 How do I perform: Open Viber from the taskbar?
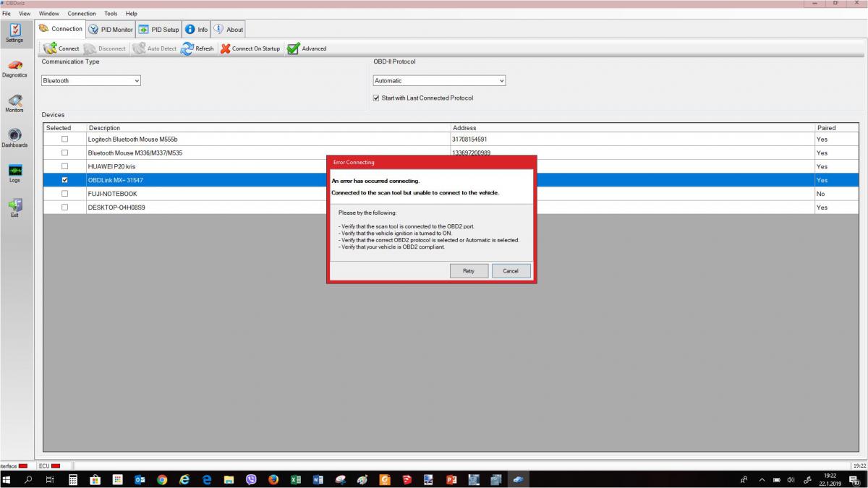tap(251, 479)
